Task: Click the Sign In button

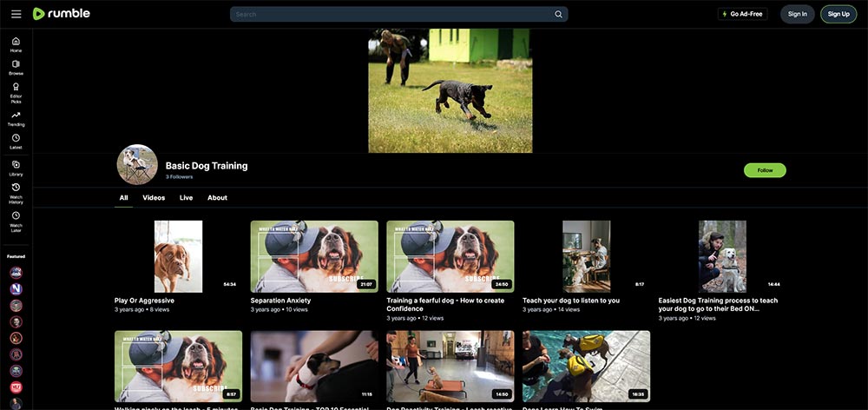Action: (x=797, y=14)
